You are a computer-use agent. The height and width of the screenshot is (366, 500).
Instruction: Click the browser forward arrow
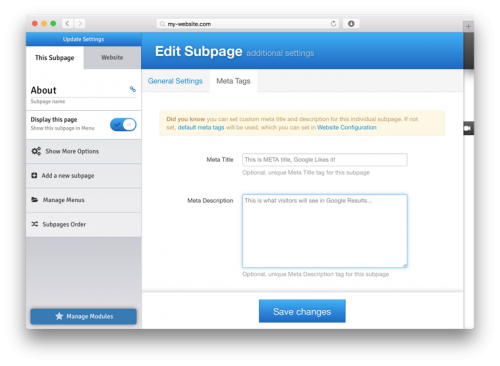pos(80,23)
